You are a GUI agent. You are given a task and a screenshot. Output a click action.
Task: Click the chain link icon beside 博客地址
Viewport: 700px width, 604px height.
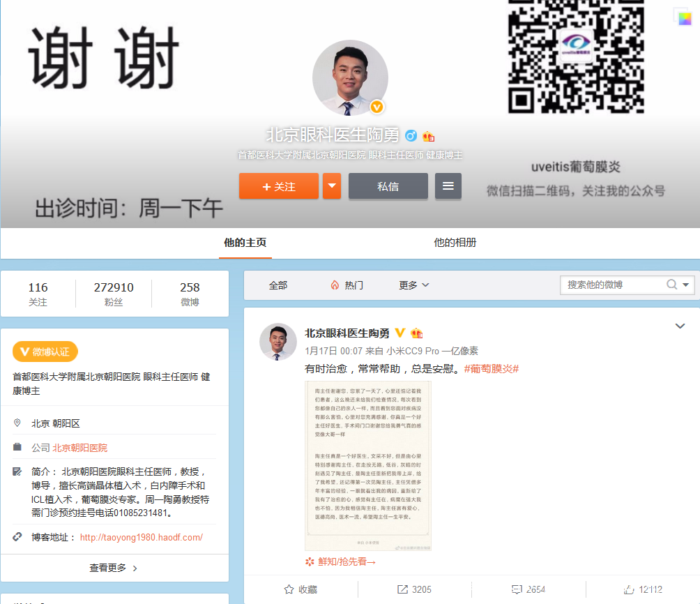coord(17,536)
